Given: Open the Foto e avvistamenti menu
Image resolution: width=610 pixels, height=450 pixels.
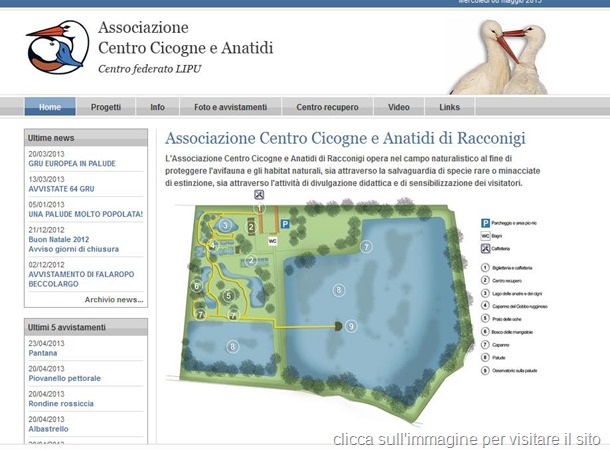Looking at the screenshot, I should click(x=230, y=107).
